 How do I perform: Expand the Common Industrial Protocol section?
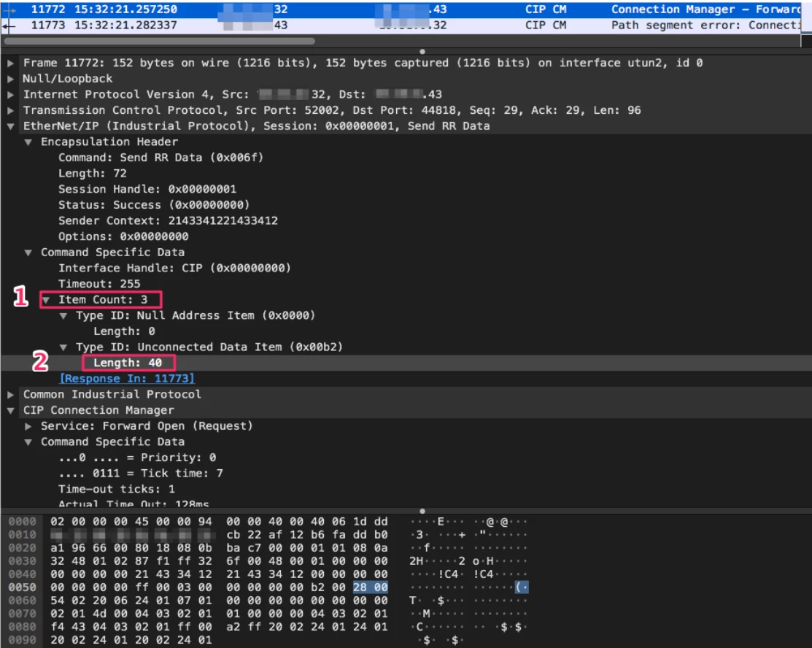click(10, 395)
